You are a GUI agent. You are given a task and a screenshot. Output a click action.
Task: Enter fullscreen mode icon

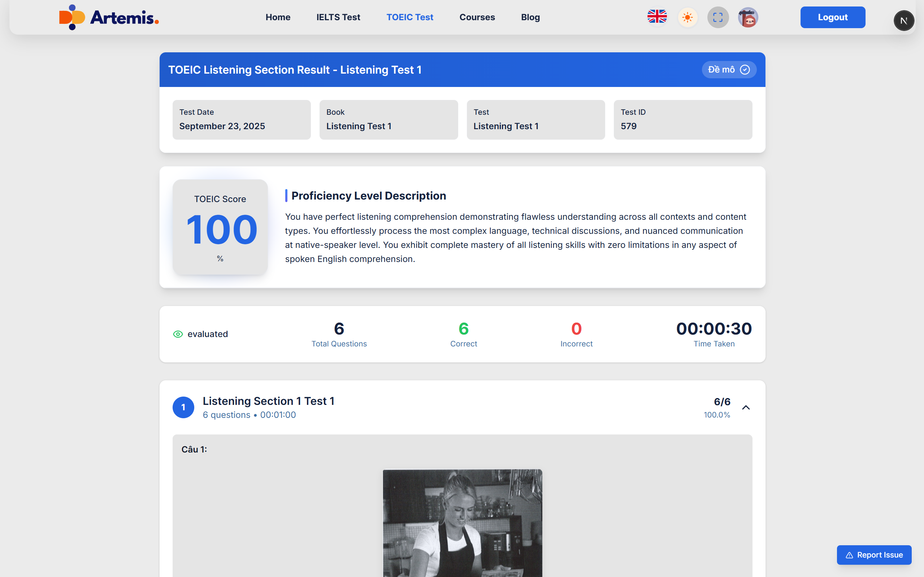(718, 17)
